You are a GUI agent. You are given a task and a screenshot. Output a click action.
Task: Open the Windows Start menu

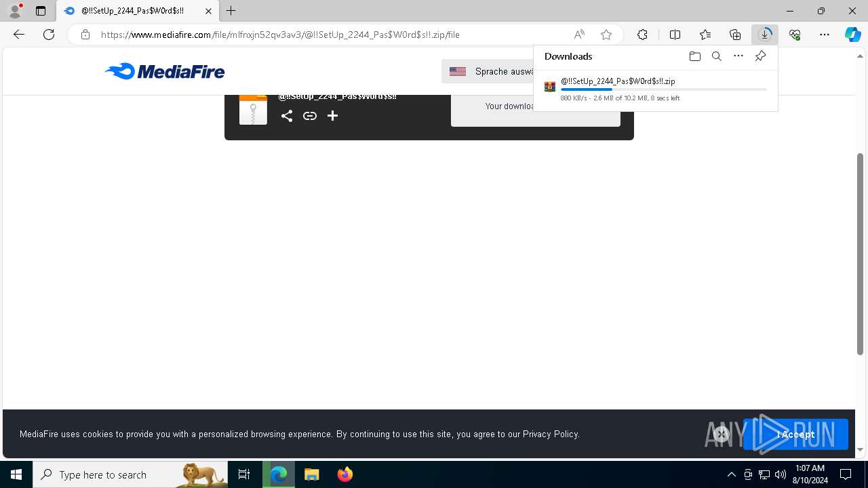coord(16,474)
